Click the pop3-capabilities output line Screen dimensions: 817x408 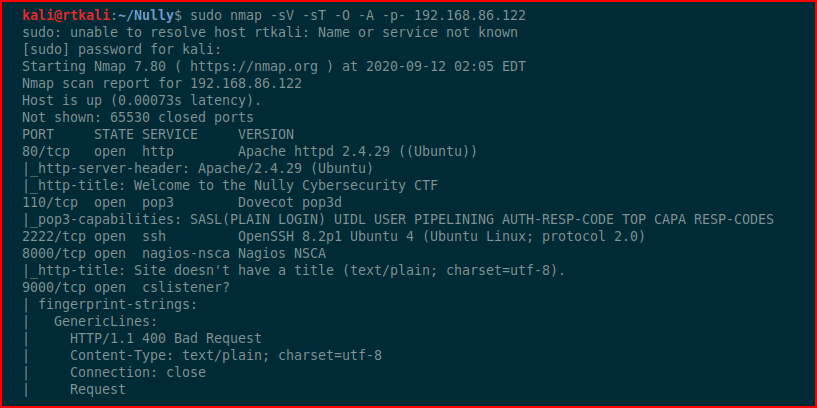[x=398, y=219]
